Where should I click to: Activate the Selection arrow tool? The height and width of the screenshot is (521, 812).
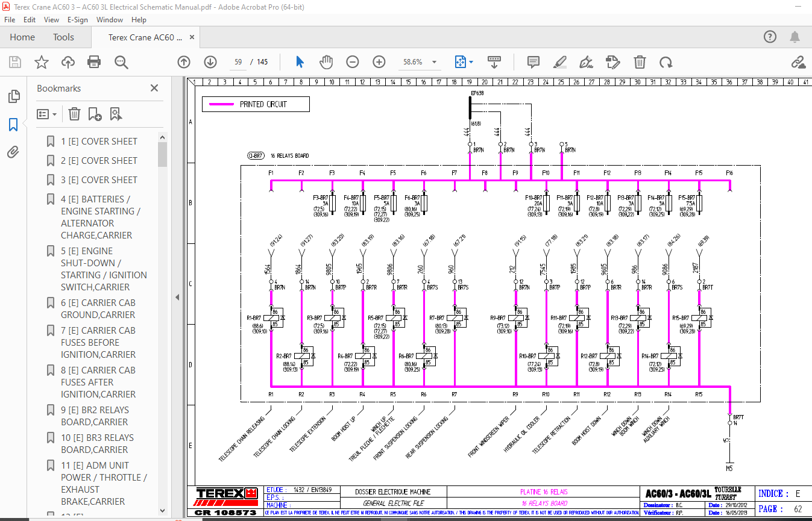tap(300, 61)
